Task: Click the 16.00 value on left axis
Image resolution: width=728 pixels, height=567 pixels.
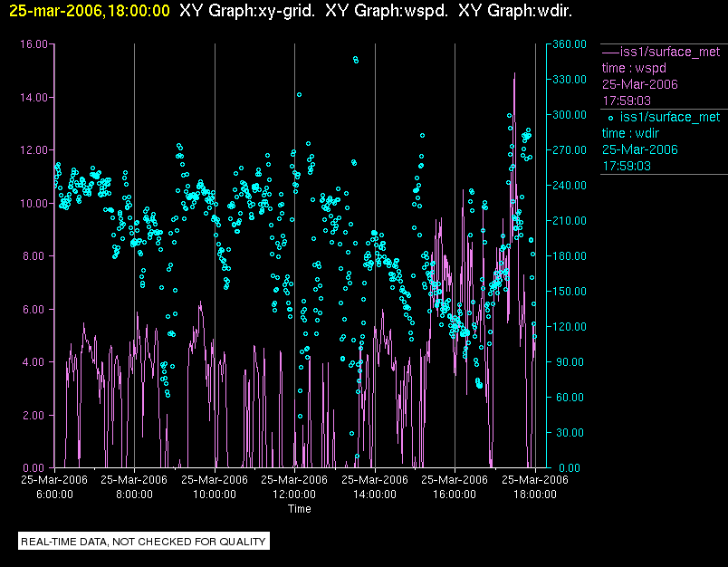Action: [x=34, y=43]
